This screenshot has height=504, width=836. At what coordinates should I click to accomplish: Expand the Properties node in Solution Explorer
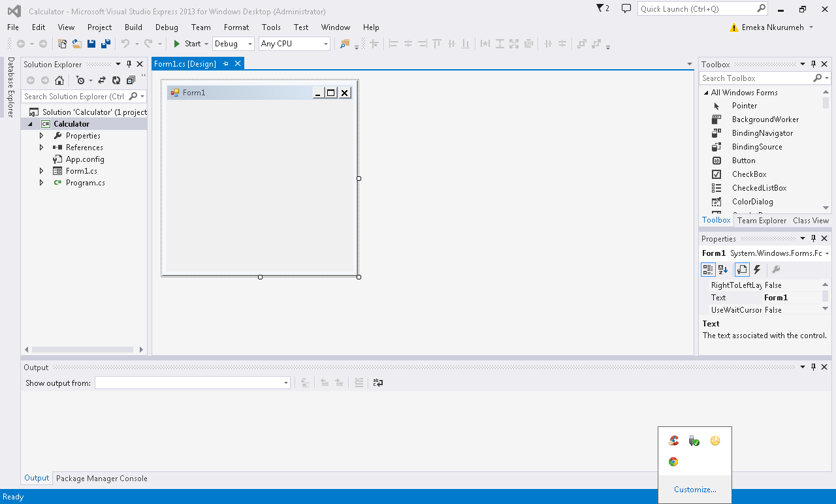41,136
